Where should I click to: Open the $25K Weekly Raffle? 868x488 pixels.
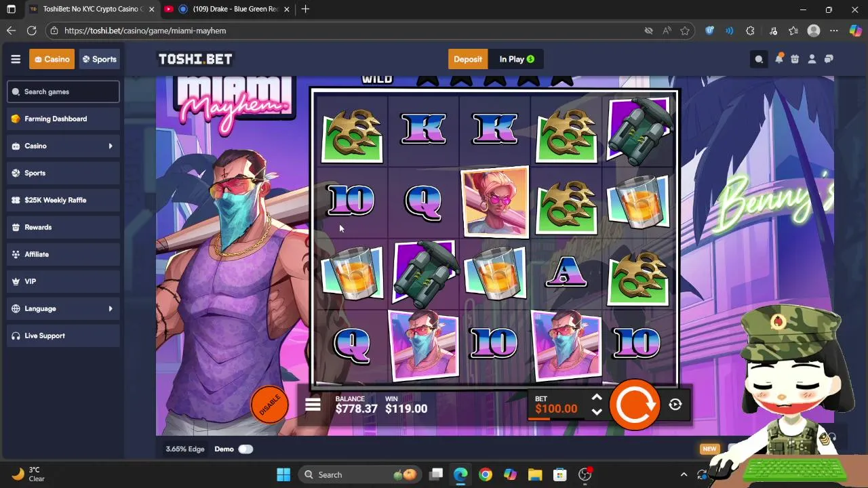pos(63,200)
